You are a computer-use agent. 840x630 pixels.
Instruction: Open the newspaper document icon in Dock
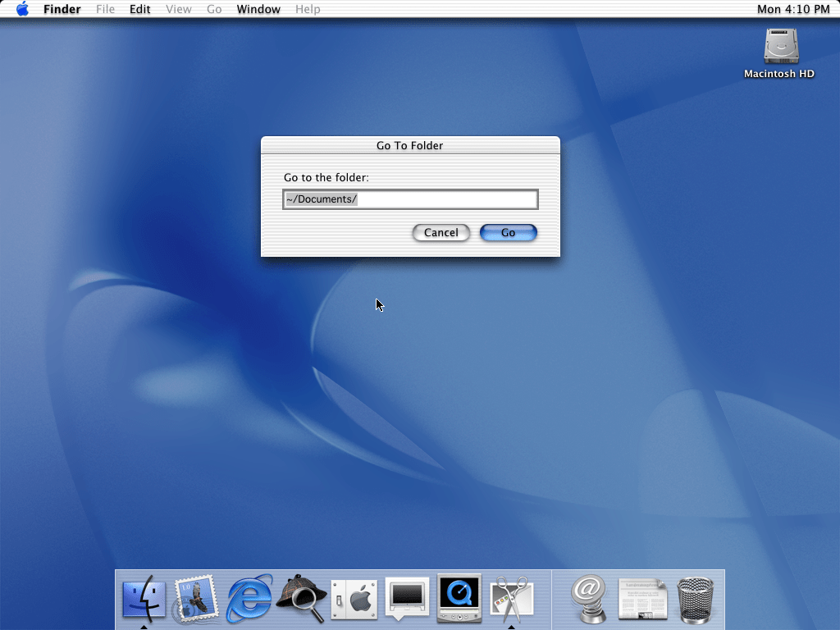click(642, 598)
